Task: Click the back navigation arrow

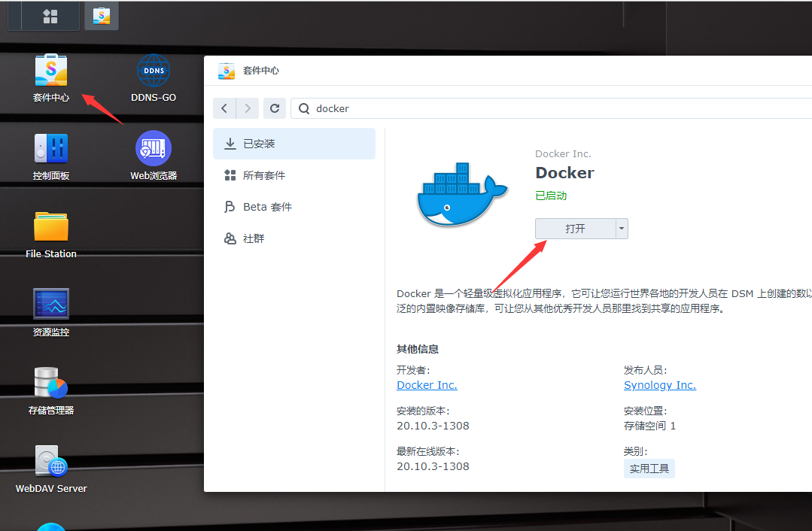Action: pos(224,108)
